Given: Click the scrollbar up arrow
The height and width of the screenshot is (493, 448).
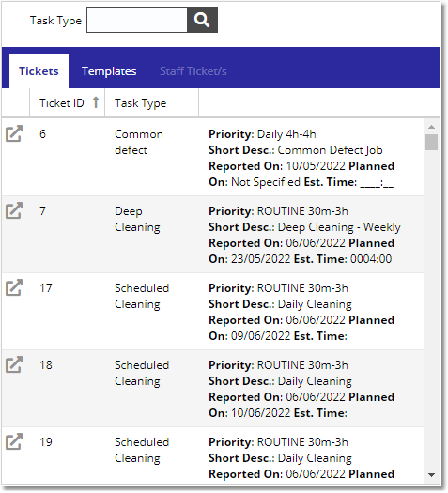Looking at the screenshot, I should (431, 127).
